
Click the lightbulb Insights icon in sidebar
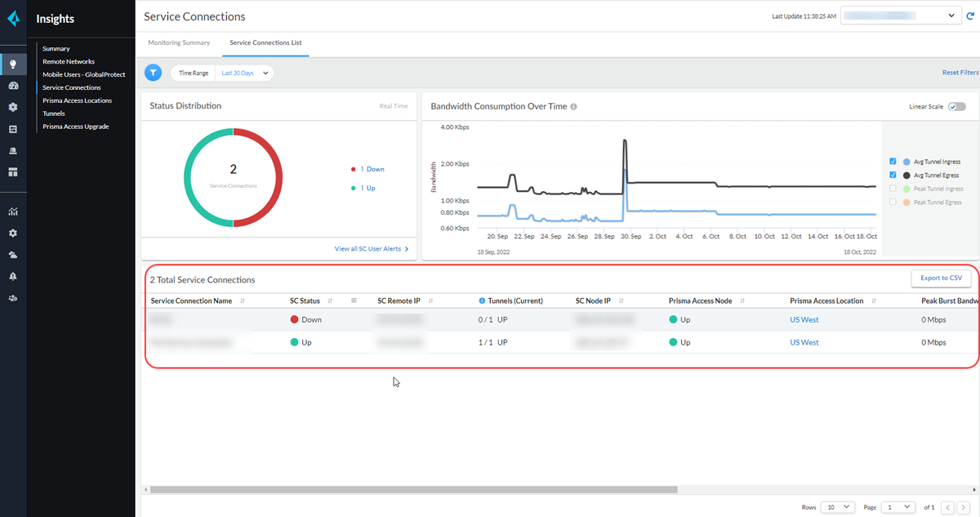tap(13, 65)
